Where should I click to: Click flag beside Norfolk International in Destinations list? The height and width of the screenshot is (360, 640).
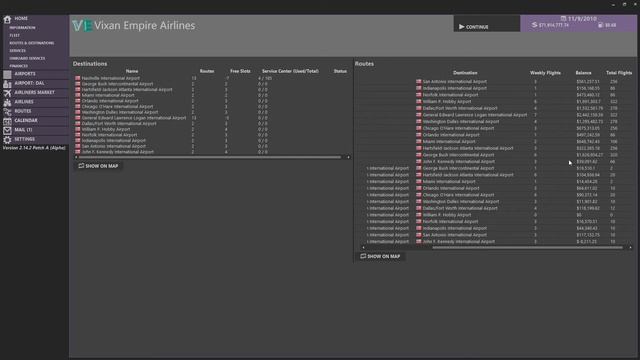pos(78,135)
